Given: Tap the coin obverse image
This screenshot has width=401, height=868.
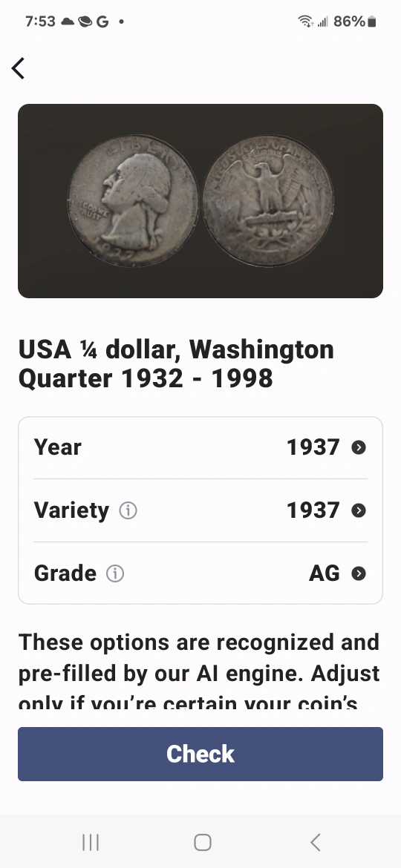Looking at the screenshot, I should coord(133,201).
